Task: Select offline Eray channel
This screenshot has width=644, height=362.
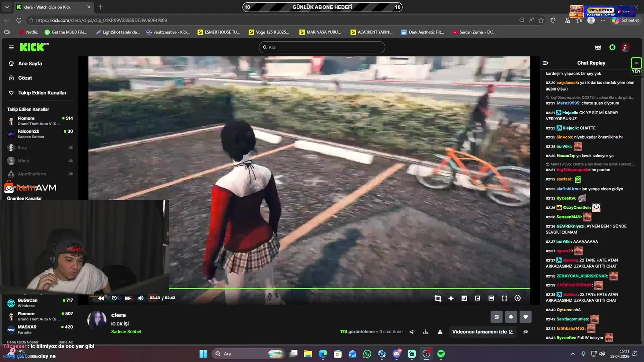Action: point(39,148)
